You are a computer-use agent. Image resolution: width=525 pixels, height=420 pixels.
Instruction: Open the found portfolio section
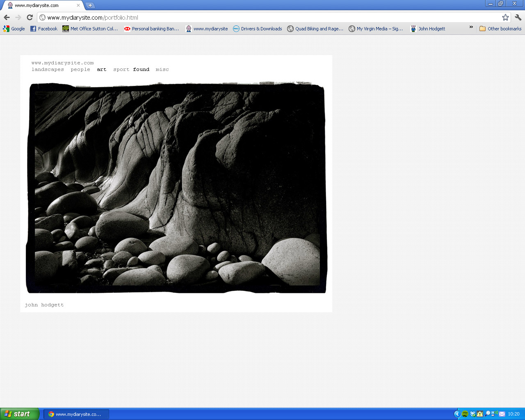[141, 70]
